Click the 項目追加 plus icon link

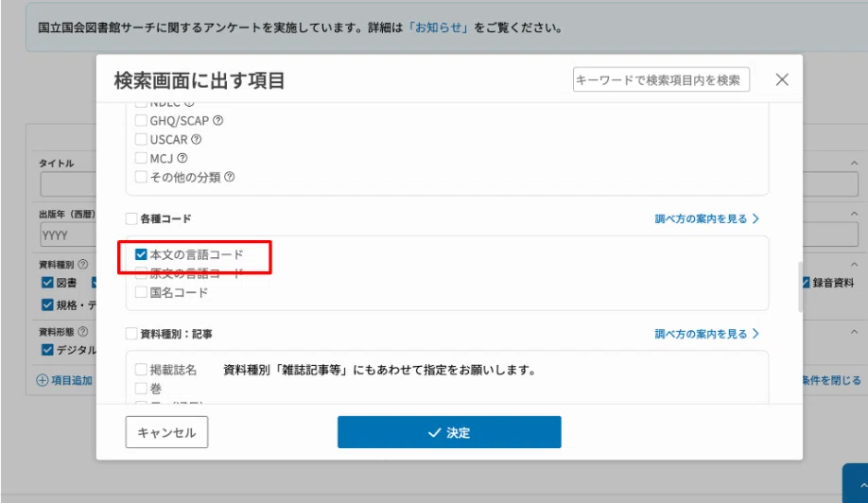coord(64,380)
